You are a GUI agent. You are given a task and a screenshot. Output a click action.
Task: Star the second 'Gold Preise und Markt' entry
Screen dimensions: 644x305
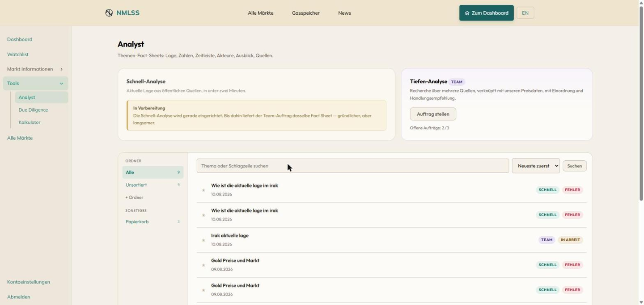click(x=203, y=290)
